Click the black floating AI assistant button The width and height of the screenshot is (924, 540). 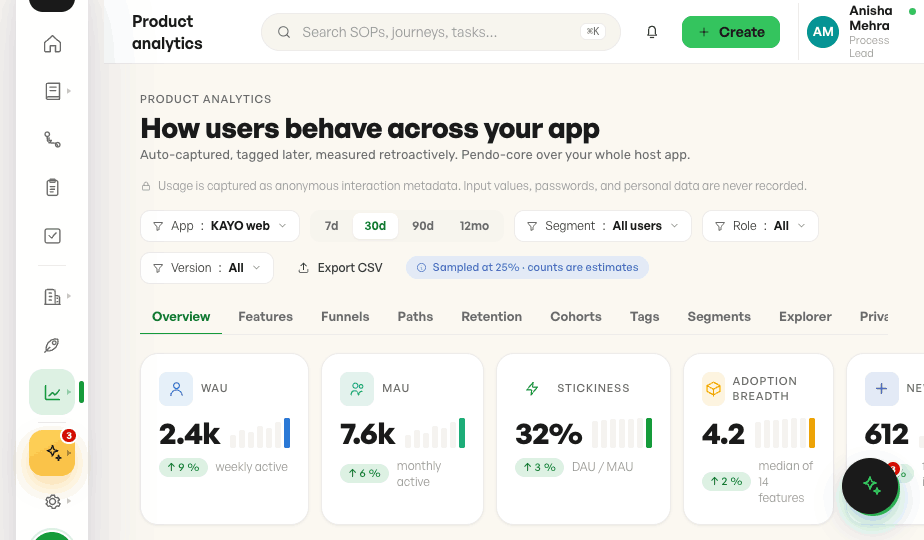coord(870,486)
